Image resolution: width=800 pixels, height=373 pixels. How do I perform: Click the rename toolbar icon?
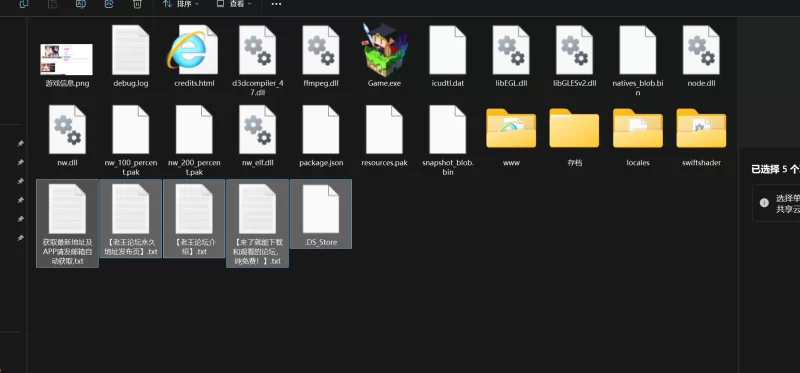tap(81, 4)
